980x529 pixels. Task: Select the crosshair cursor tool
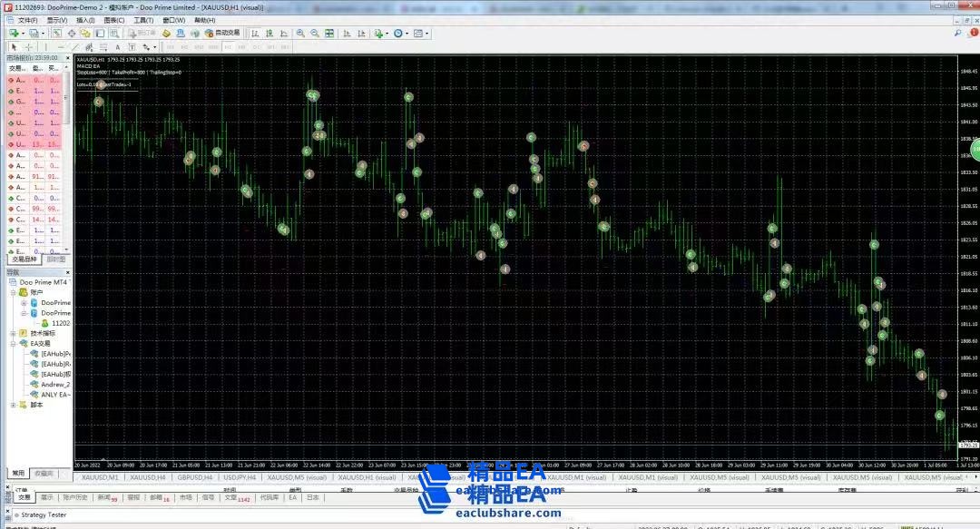click(29, 46)
